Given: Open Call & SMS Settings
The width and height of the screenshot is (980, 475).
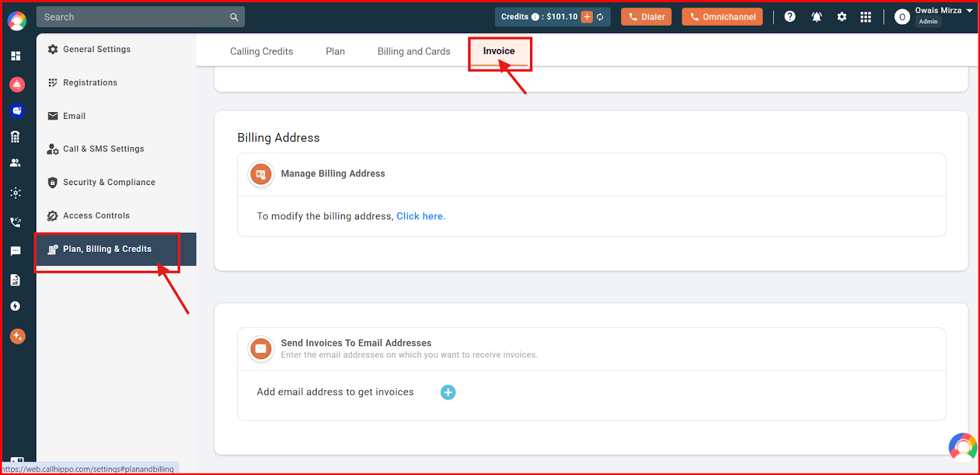Looking at the screenshot, I should click(x=116, y=149).
